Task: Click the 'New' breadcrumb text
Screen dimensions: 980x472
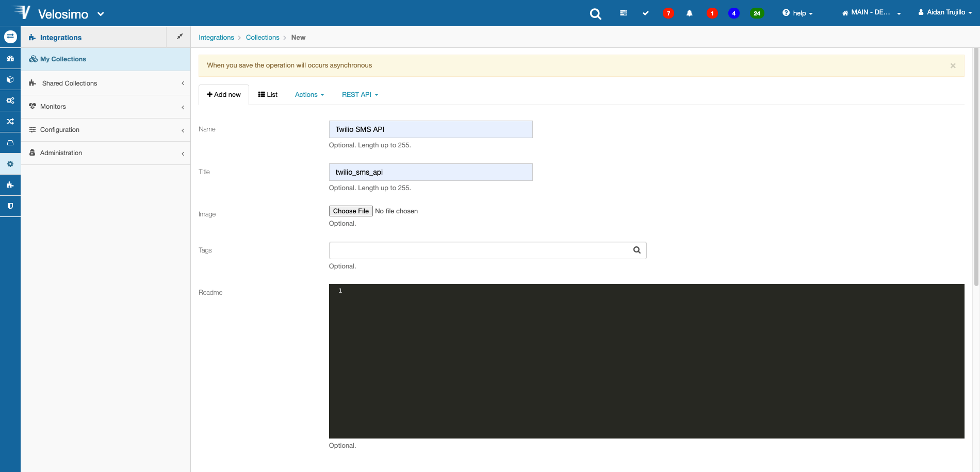Action: point(298,38)
